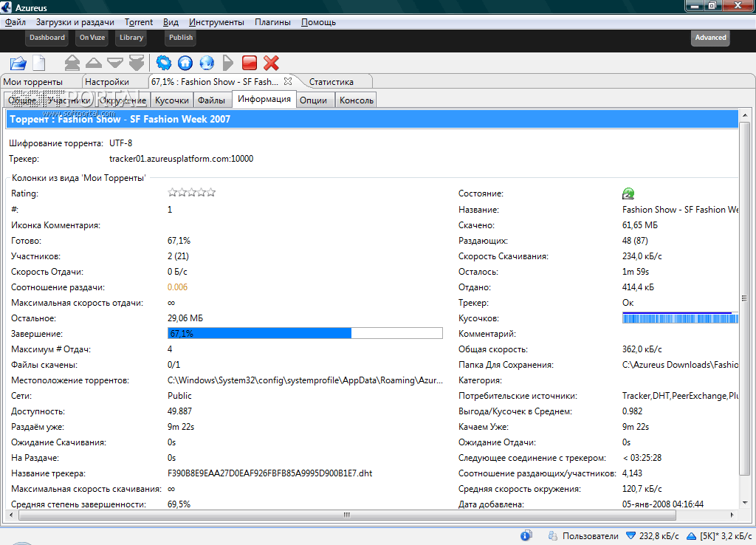This screenshot has width=756, height=545.
Task: Click tracker01.azureusplatform.com:10000 tracker address
Action: pos(182,159)
